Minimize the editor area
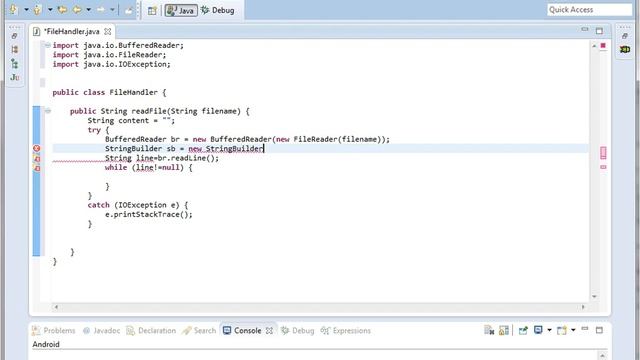 [x=584, y=29]
